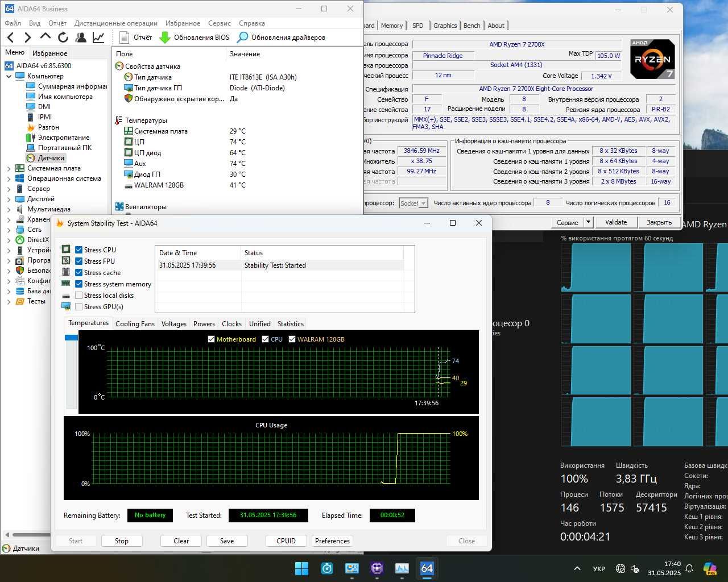Click the user manager icon in toolbar
This screenshot has width=728, height=582.
tap(81, 38)
